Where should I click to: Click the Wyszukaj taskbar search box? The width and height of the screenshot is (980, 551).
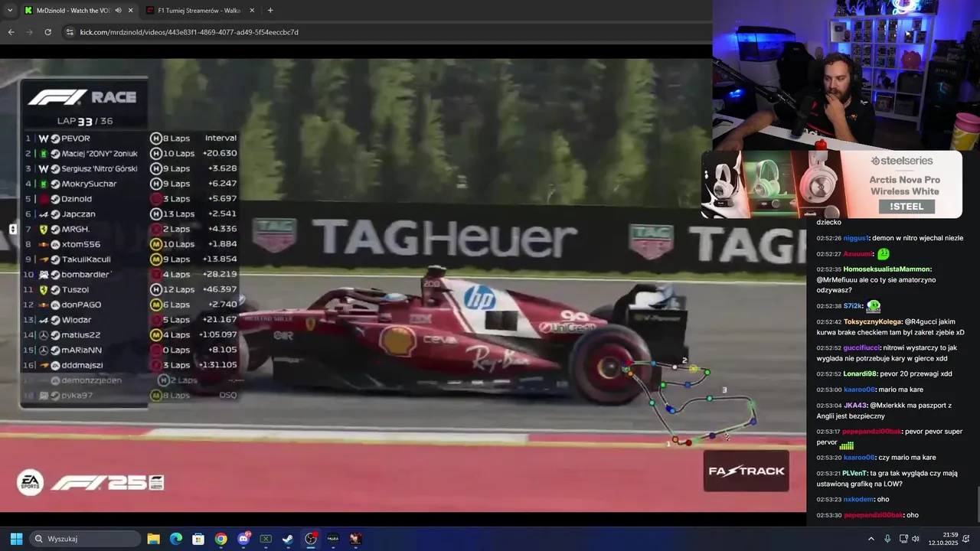click(x=86, y=539)
